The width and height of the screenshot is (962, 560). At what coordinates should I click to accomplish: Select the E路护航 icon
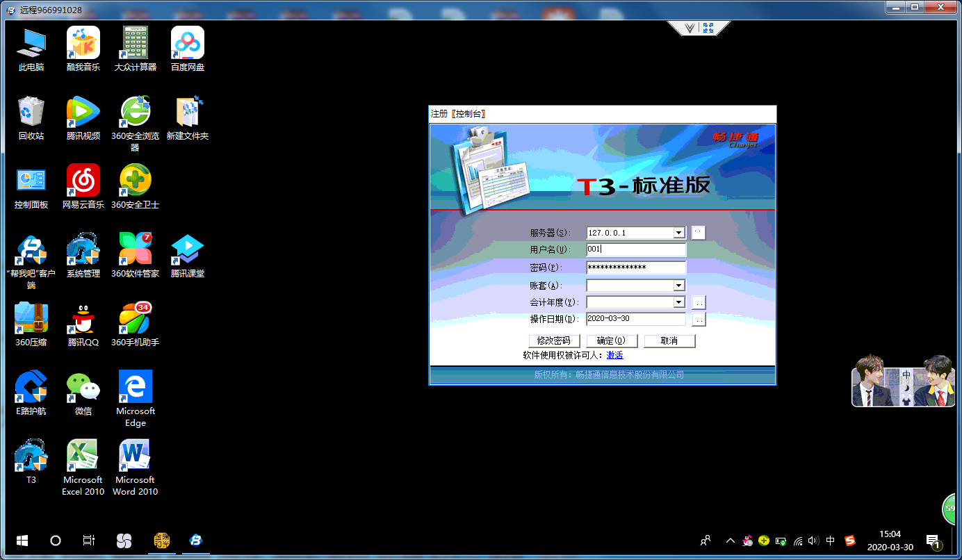tap(31, 393)
